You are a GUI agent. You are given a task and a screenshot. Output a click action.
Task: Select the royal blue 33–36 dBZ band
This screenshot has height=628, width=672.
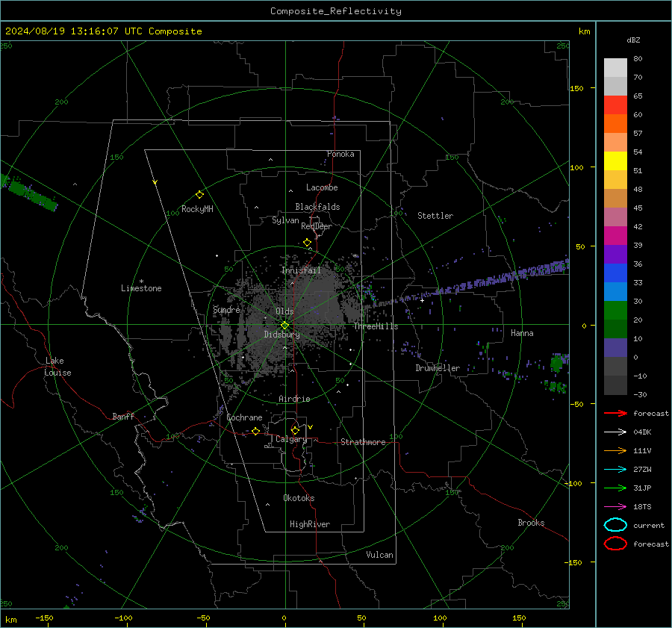tap(615, 273)
